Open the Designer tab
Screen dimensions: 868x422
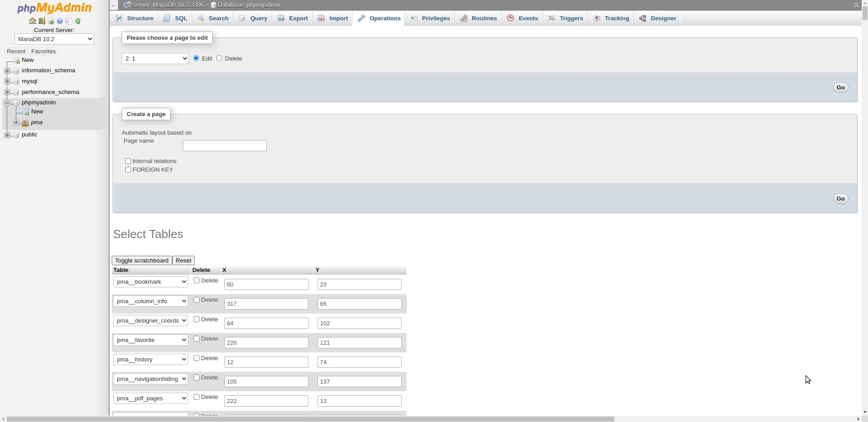tap(658, 19)
